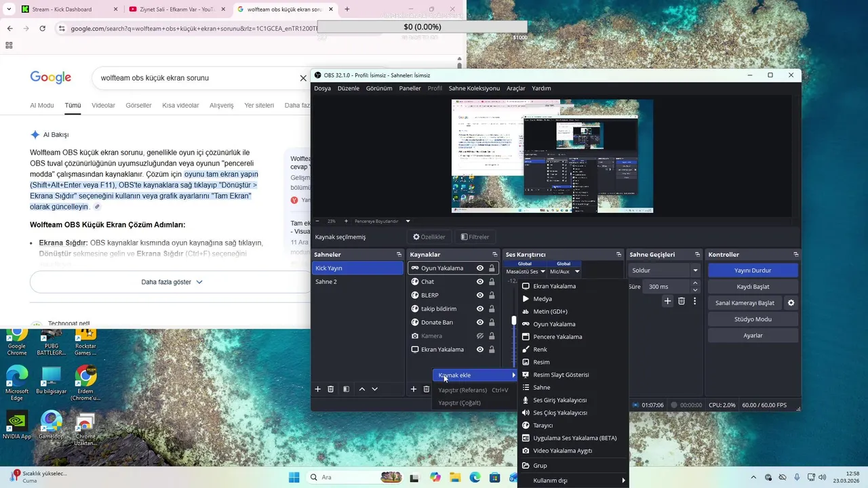Select Video Yakalama Aygıtı source

pos(574,451)
